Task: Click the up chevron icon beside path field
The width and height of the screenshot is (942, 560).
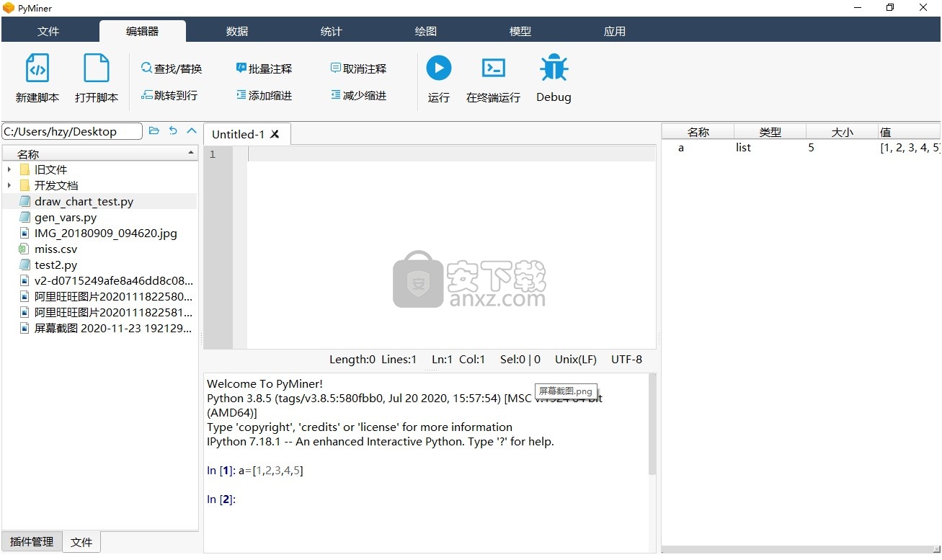Action: (x=192, y=131)
